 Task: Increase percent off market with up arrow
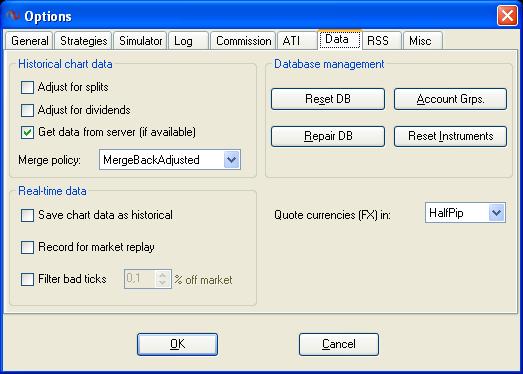pyautogui.click(x=162, y=275)
